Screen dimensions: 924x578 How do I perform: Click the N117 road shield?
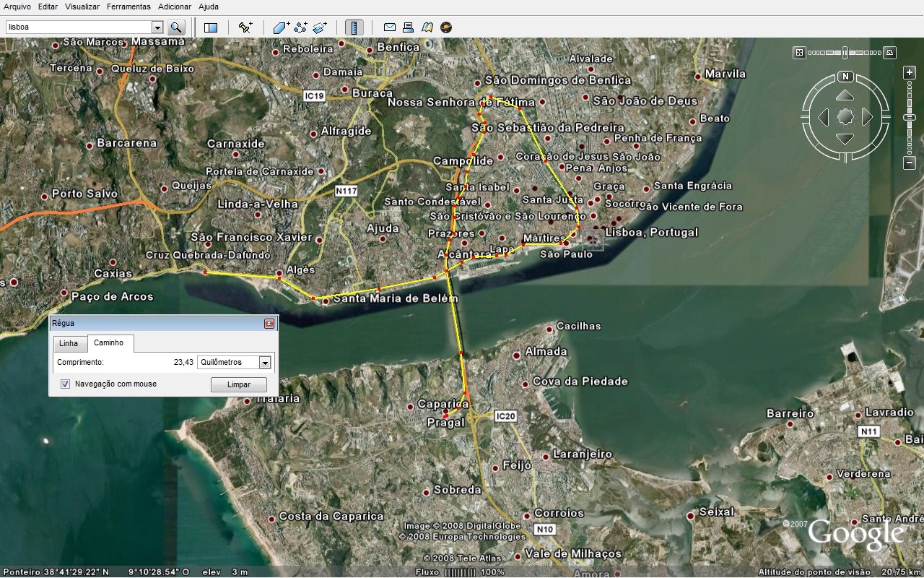346,191
